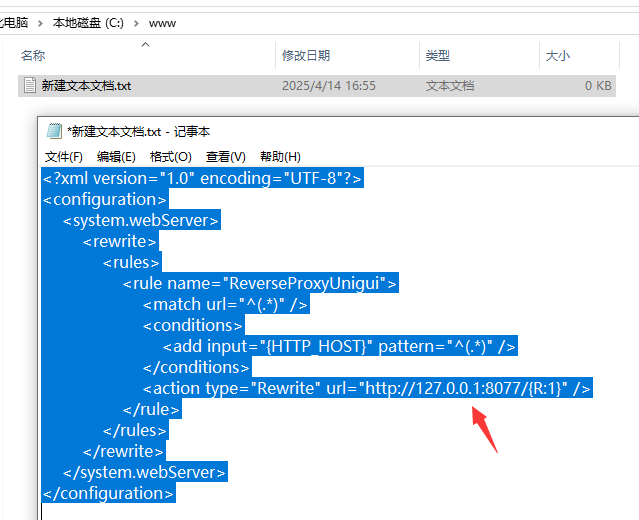Open the 帮助(H) menu
The width and height of the screenshot is (639, 520).
pyautogui.click(x=280, y=157)
